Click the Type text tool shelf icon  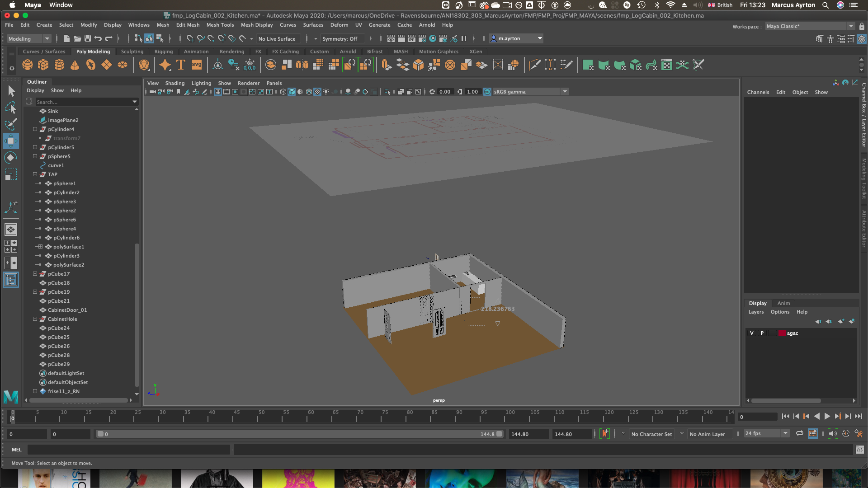(181, 65)
